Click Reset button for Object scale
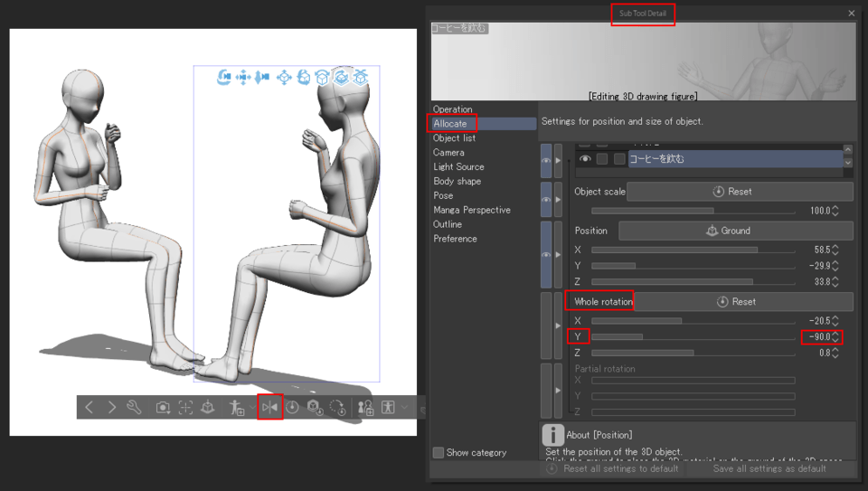868x491 pixels. click(x=740, y=192)
